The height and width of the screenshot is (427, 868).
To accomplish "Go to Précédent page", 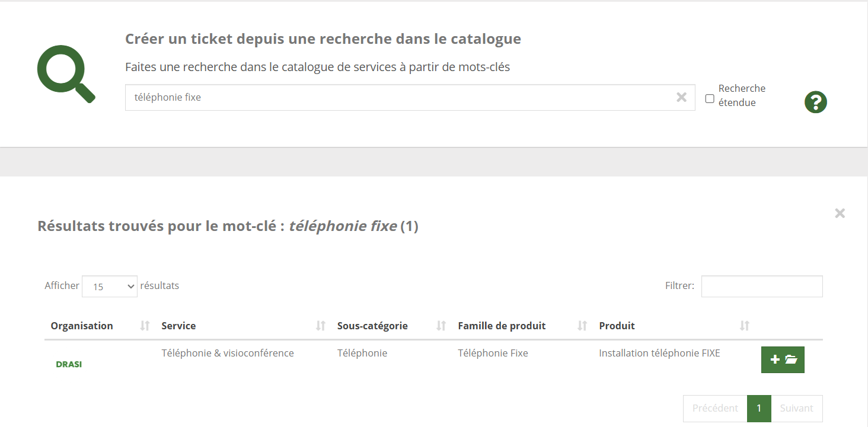I will tap(715, 408).
